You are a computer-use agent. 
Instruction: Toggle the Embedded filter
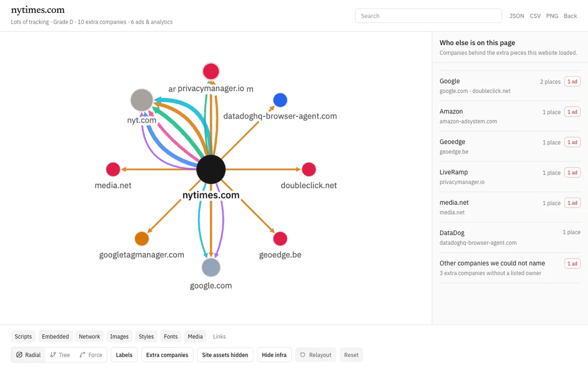[x=55, y=337]
